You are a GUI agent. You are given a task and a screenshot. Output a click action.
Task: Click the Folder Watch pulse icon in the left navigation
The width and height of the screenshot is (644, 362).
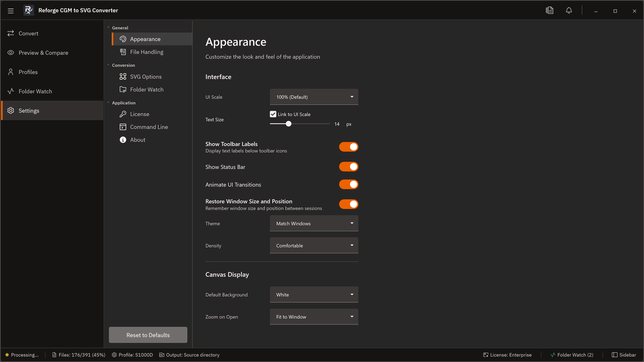pos(11,91)
